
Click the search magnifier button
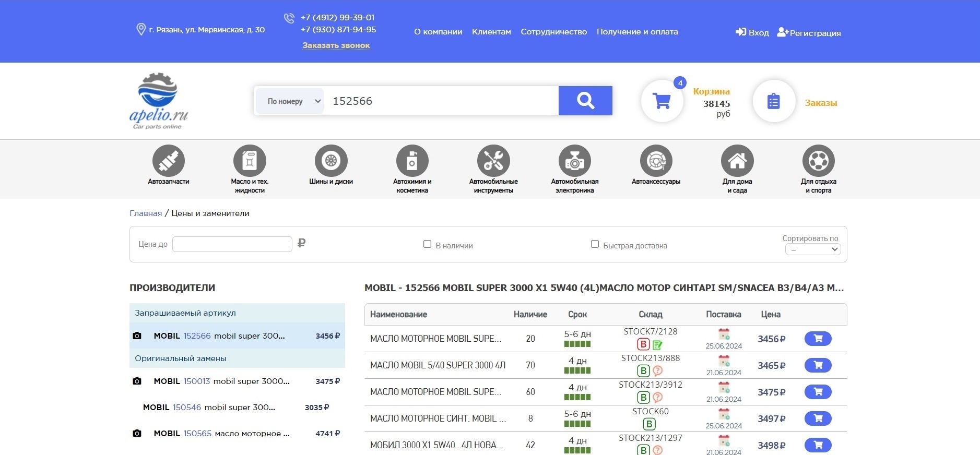pos(585,101)
